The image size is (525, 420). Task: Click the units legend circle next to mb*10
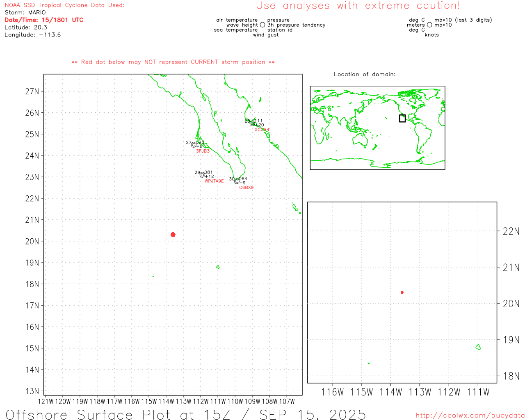click(x=429, y=25)
